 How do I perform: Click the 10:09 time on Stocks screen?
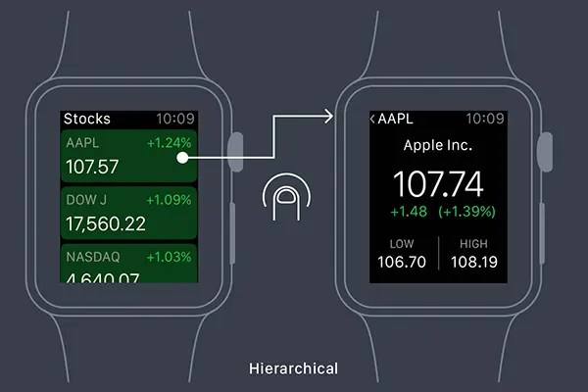[175, 119]
